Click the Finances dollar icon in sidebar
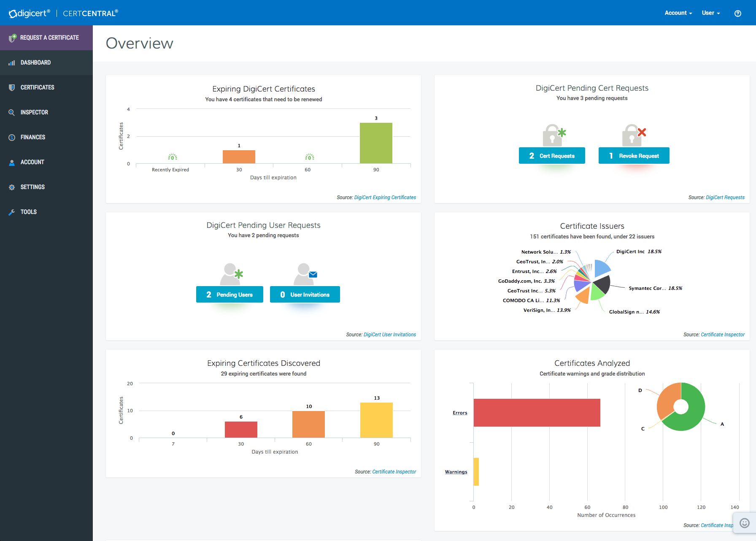Viewport: 756px width, 541px height. tap(12, 138)
